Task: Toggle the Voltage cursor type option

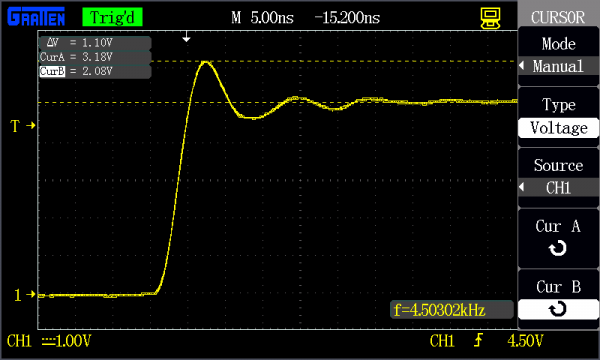Action: (558, 128)
